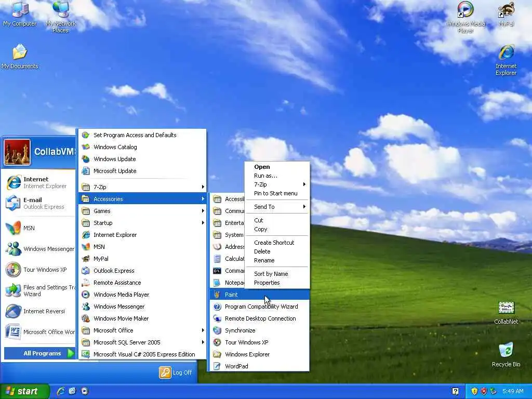Click All Programs green arrow
Viewport: 532px width, 399px height.
[x=71, y=353]
